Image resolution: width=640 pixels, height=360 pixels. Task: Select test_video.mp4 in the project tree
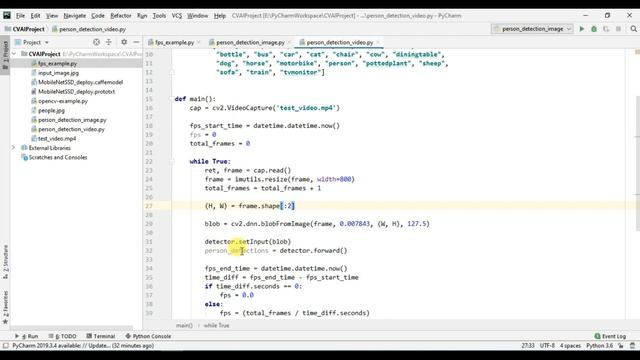[57, 139]
